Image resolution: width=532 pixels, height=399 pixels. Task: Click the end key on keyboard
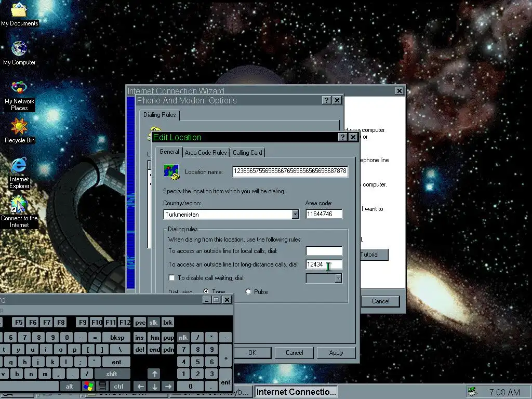point(154,350)
